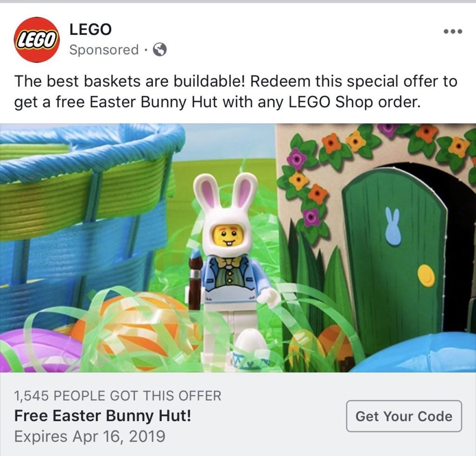Click the Get Your Code button
This screenshot has width=476, height=456.
(x=404, y=416)
